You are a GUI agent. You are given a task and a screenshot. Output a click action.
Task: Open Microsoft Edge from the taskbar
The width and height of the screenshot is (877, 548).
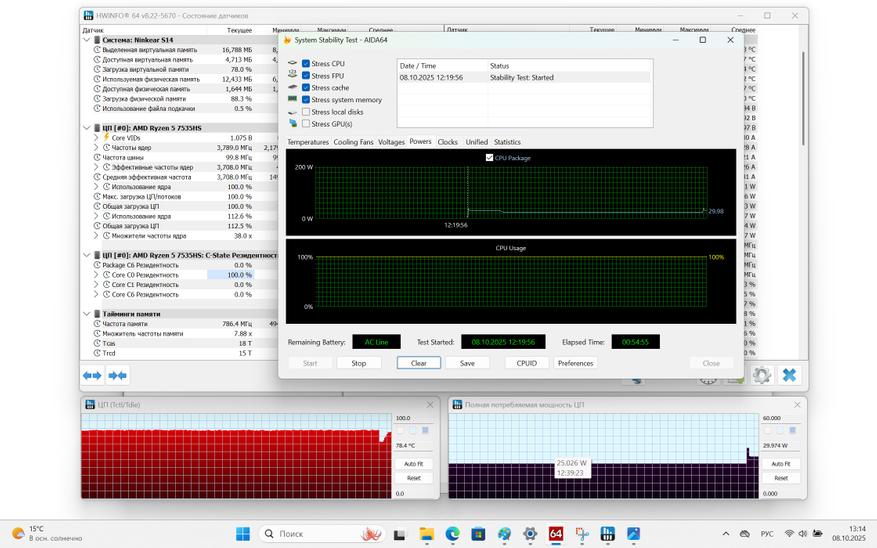point(452,534)
